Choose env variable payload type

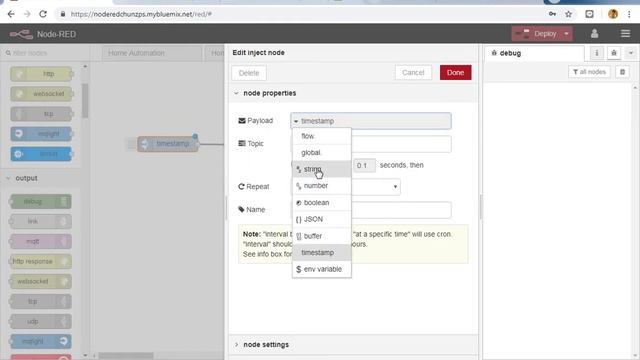click(x=322, y=269)
